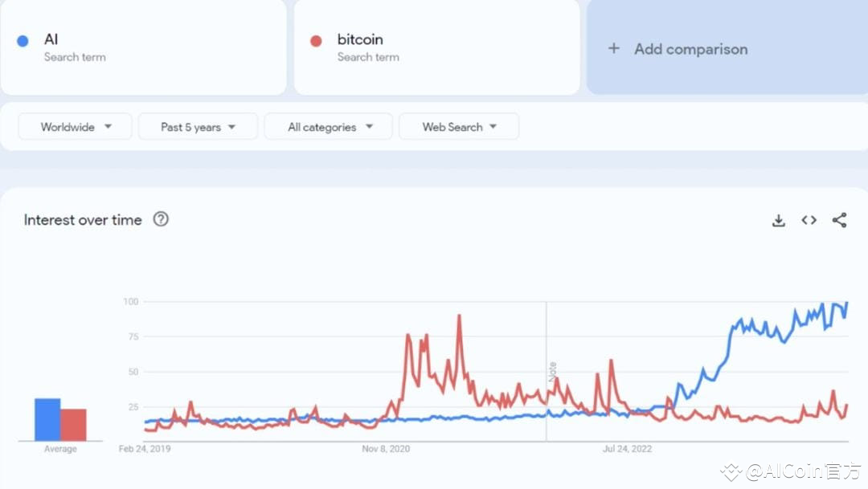Download the interest over time data
Viewport: 868px width, 489px height.
(x=778, y=220)
